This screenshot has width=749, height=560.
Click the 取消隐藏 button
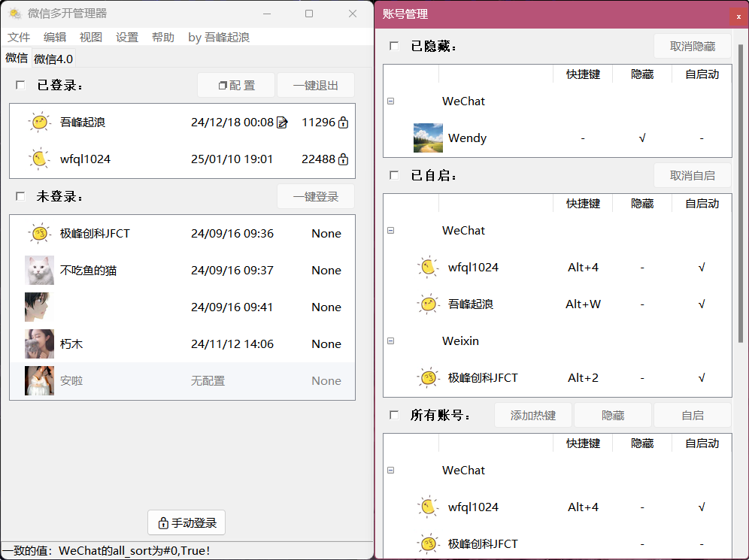[693, 47]
